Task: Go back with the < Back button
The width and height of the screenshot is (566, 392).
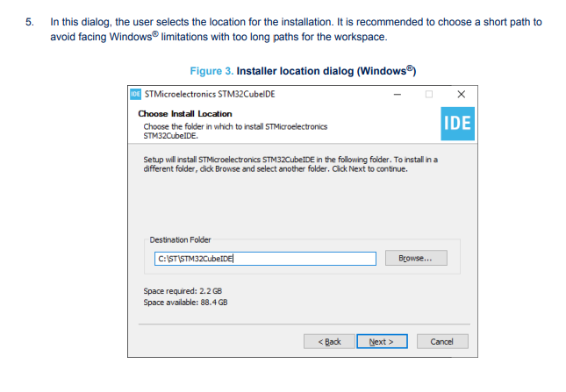Action: (329, 341)
